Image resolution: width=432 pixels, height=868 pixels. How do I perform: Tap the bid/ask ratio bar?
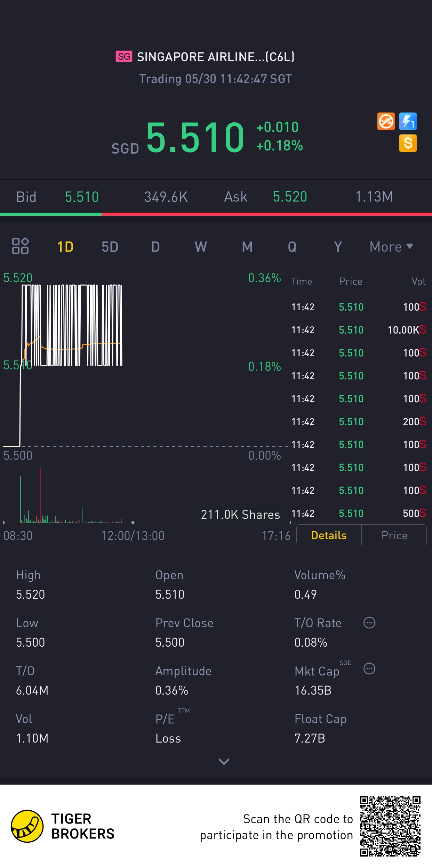(216, 214)
